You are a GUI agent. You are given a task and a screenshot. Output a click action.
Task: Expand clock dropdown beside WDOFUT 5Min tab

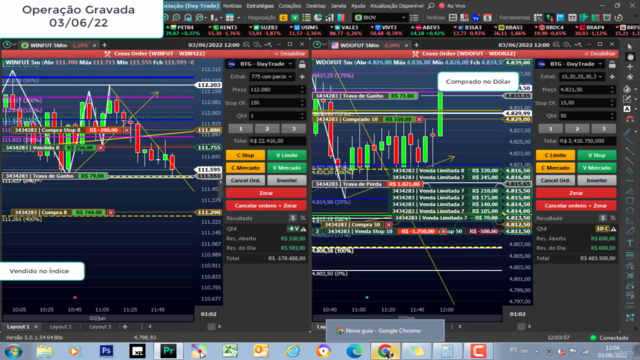[x=324, y=45]
